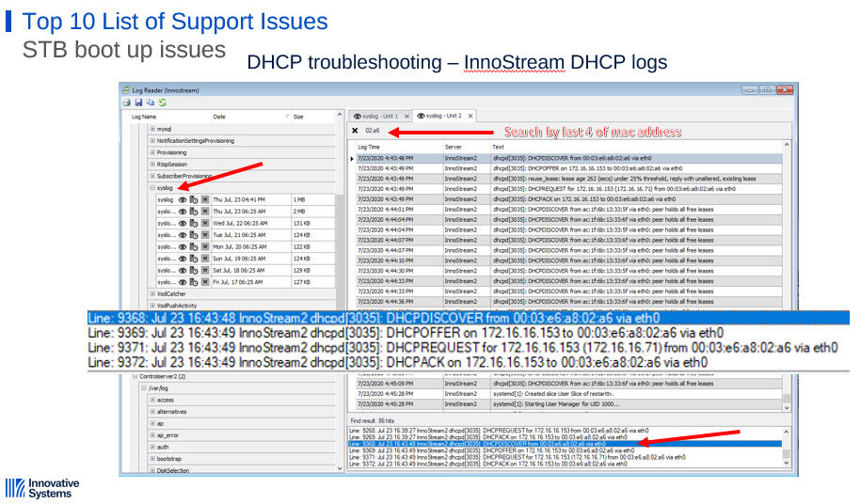Click the 'Find result: 86 hits' label
The height and width of the screenshot is (504, 861).
[373, 420]
